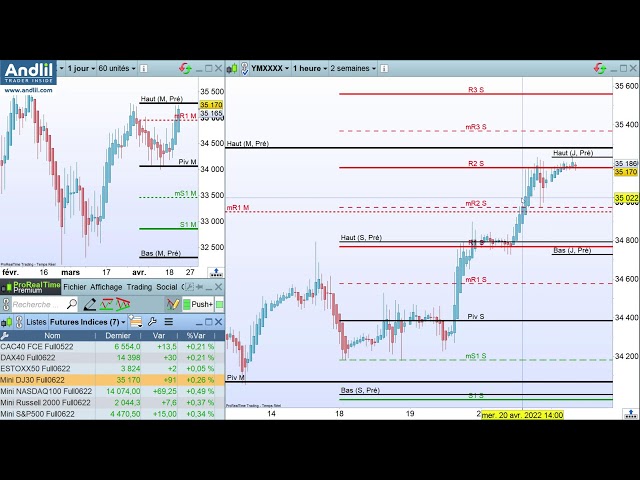This screenshot has height=480, width=640.
Task: Click the Haut (J, Pré) line label
Action: click(573, 153)
